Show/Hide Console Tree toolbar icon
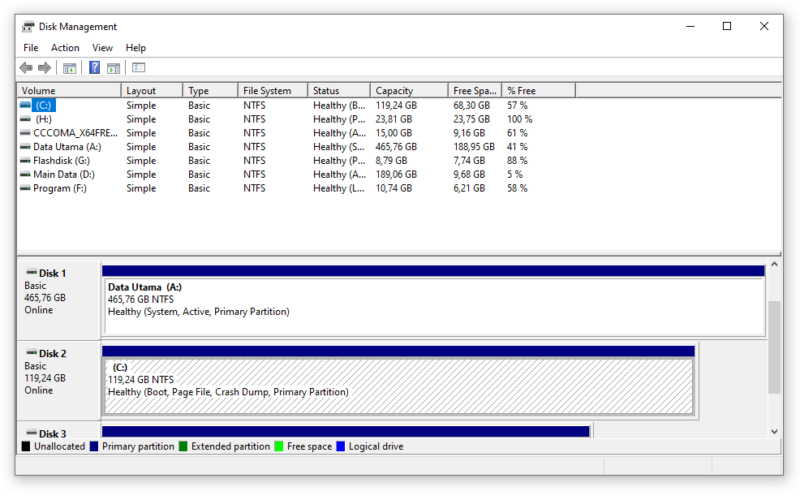The image size is (800, 500). point(69,68)
